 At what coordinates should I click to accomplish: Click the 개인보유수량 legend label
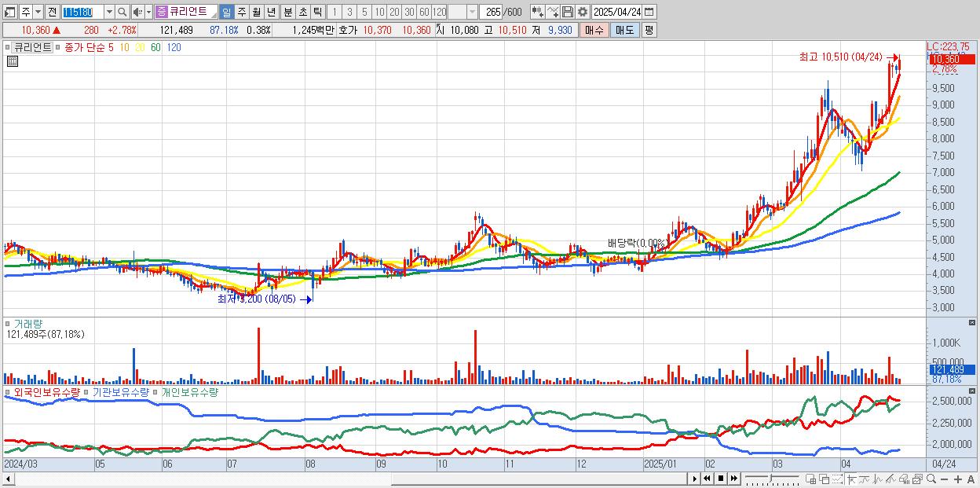click(189, 391)
